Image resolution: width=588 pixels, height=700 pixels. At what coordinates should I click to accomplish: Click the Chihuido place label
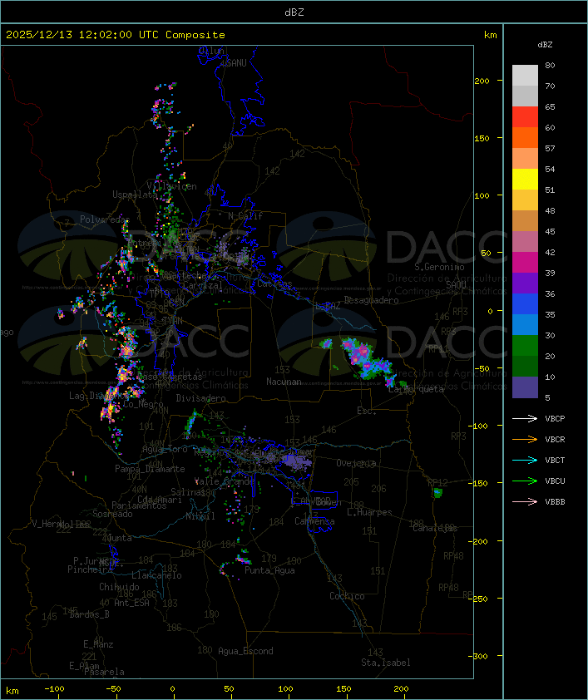(x=119, y=587)
